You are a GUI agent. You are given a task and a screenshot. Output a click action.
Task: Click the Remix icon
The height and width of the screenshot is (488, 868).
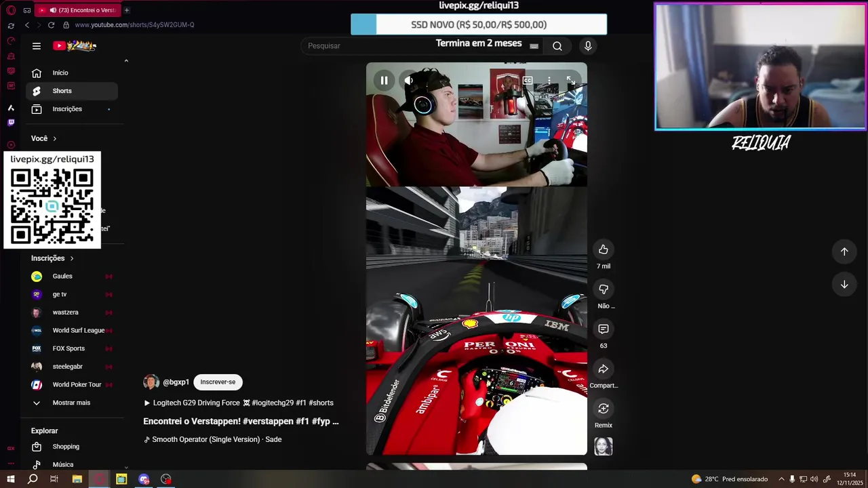coord(604,408)
